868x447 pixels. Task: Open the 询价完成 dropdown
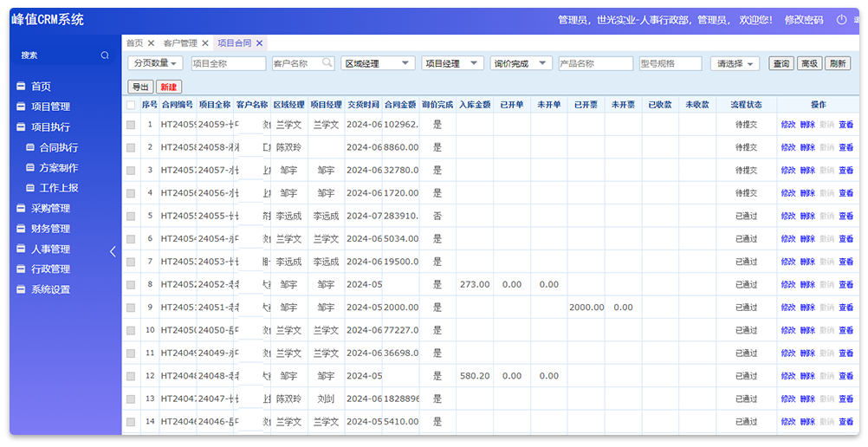point(521,63)
